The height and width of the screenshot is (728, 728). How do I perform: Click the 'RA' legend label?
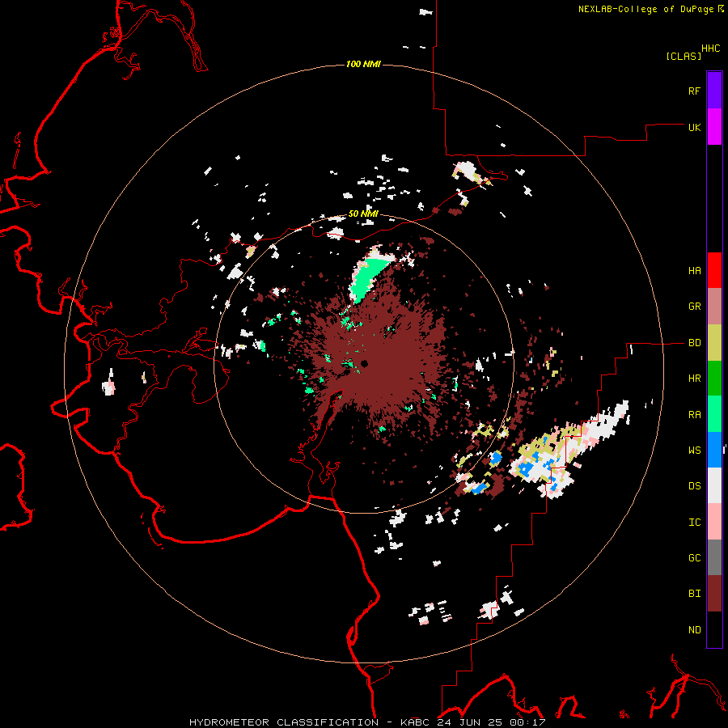[694, 415]
